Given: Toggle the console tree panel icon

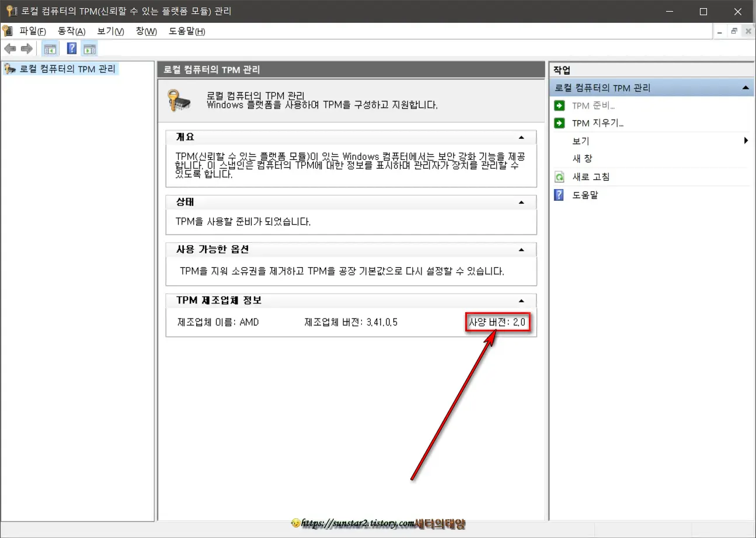Looking at the screenshot, I should coord(50,48).
